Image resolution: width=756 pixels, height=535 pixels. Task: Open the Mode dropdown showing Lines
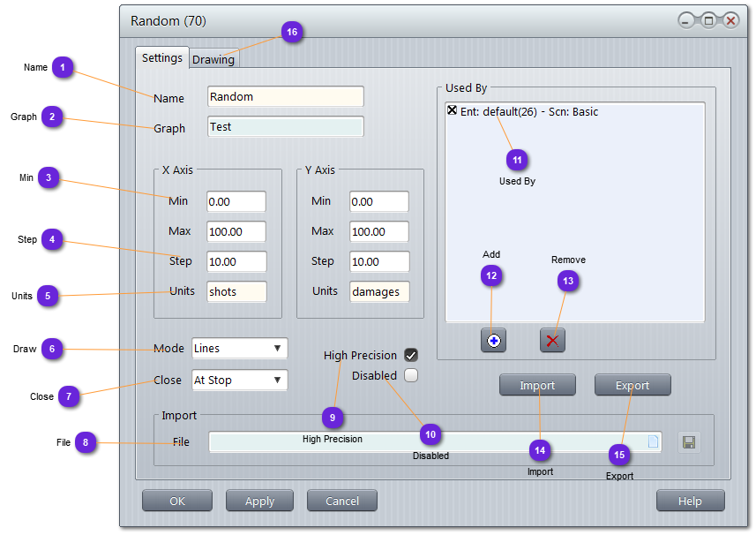[x=239, y=349]
